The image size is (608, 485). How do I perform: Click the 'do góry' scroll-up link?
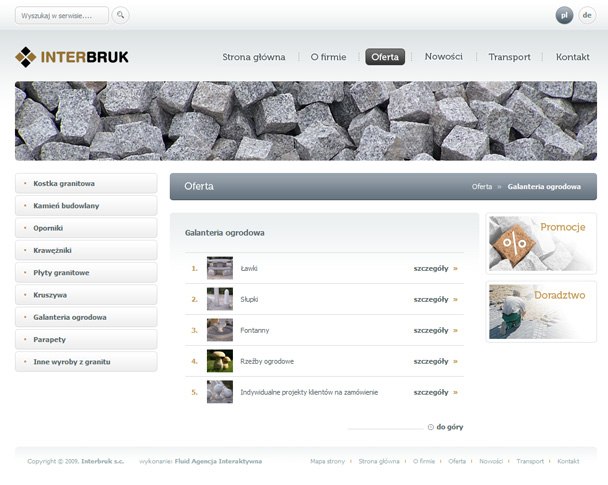(448, 427)
